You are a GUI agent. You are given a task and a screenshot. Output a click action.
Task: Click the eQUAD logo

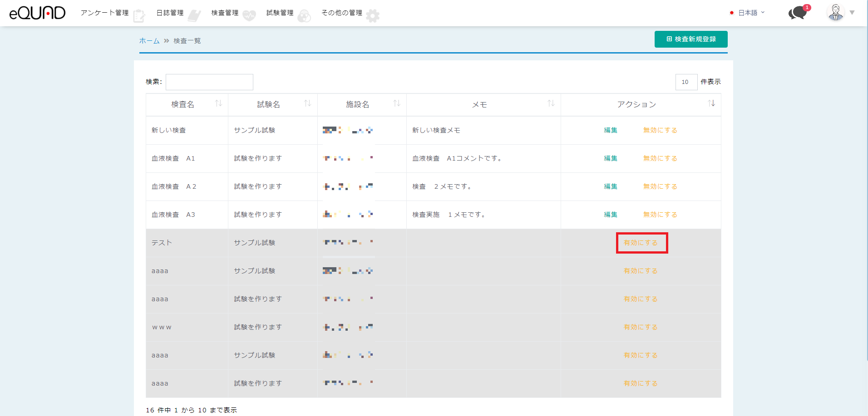(37, 13)
